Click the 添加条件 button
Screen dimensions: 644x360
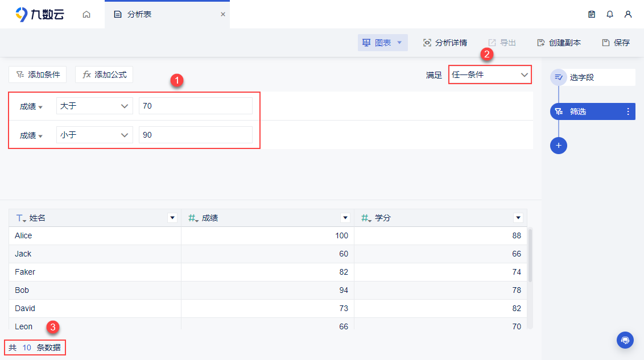pyautogui.click(x=38, y=75)
